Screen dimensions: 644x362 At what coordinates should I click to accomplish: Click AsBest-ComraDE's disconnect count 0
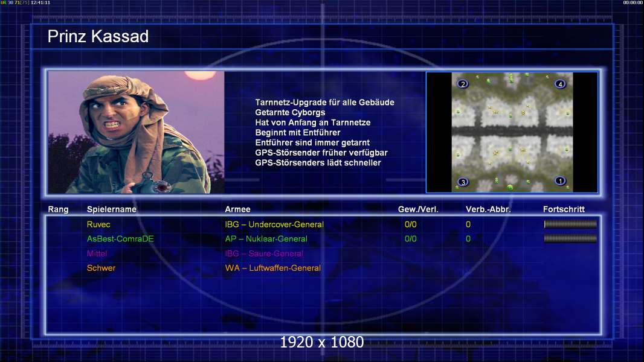[x=468, y=239]
